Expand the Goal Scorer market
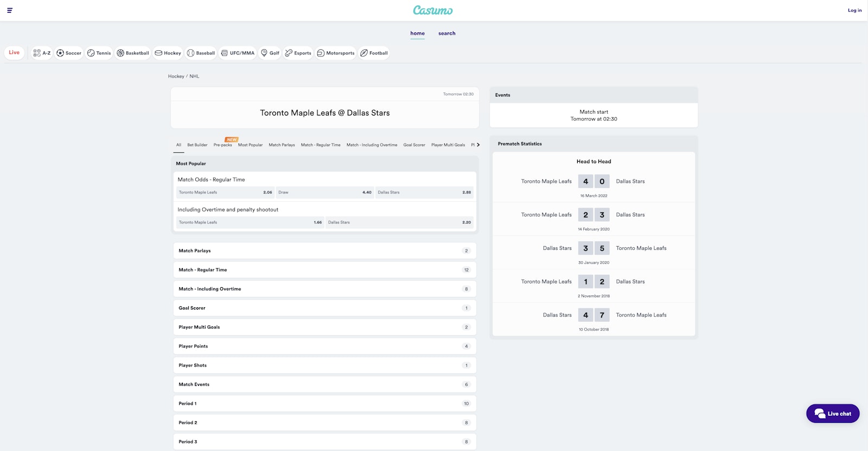Viewport: 868px width, 451px height. [324, 308]
